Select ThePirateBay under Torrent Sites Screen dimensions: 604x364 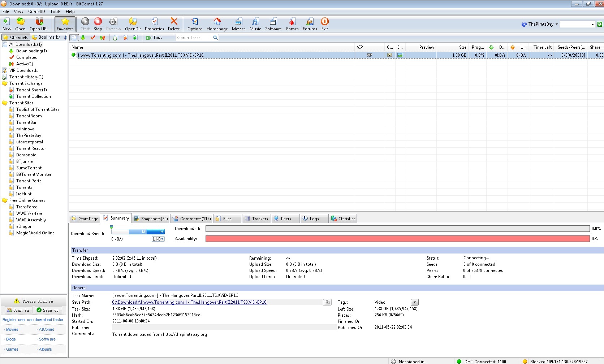(29, 135)
